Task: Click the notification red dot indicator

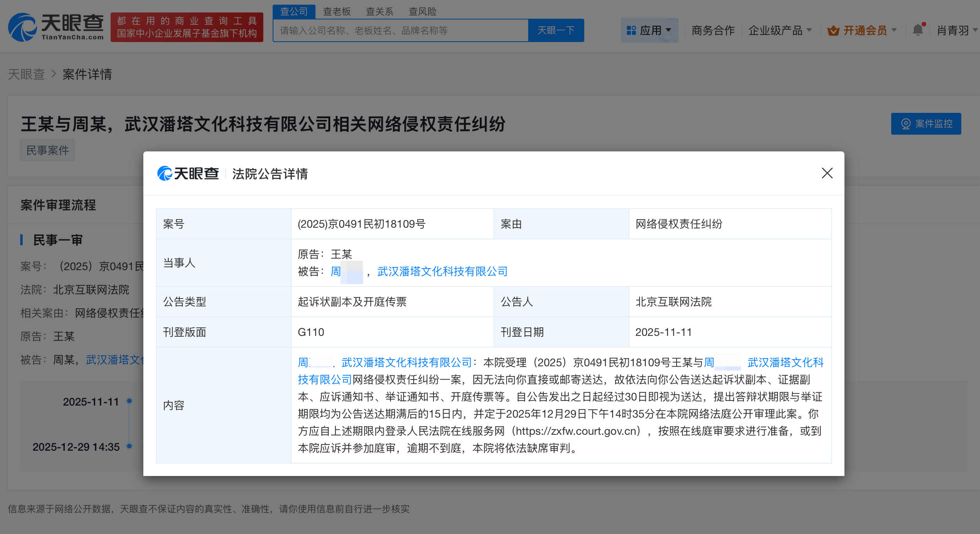Action: click(924, 24)
